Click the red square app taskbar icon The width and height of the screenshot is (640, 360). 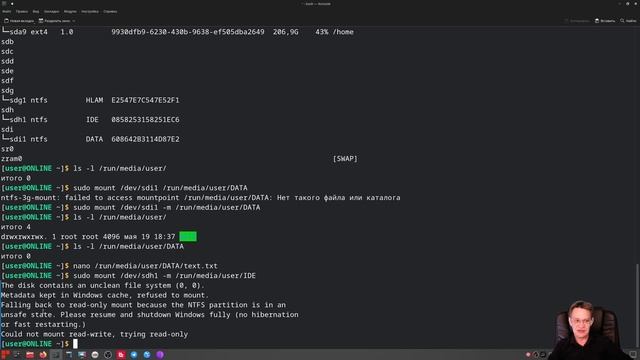pos(121,355)
